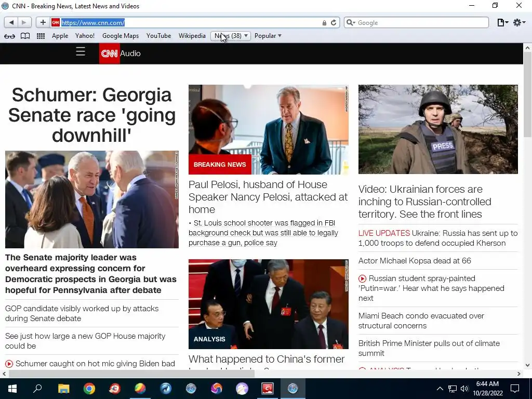Screen dimensions: 532x399
Task: Open the Apple bookmark
Action: pyautogui.click(x=60, y=36)
